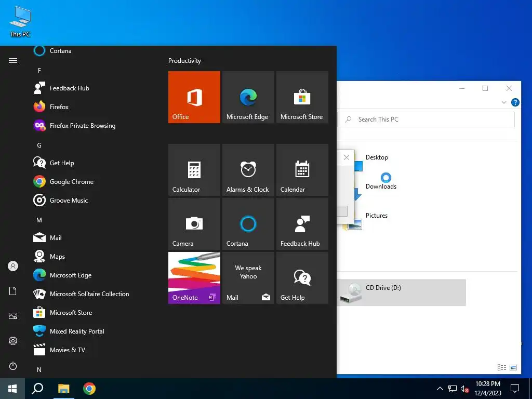Screen dimensions: 532x399
Task: Open the File Explorer Help icon
Action: click(x=515, y=102)
